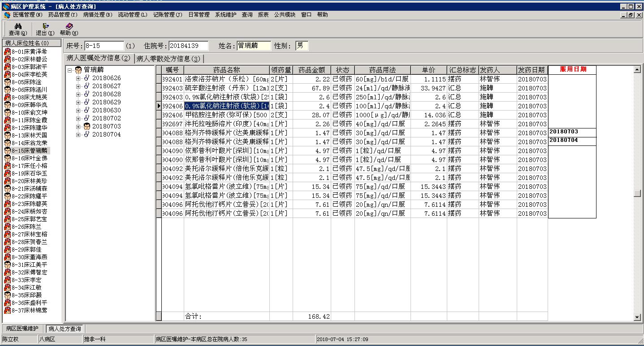Viewport: 644px width, 346px height.
Task: Click the 住院号 field showing 20184139
Action: [189, 46]
